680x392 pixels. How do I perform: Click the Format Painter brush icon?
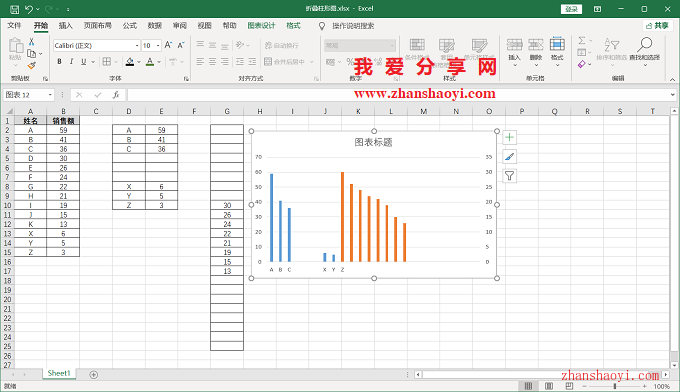(31, 65)
